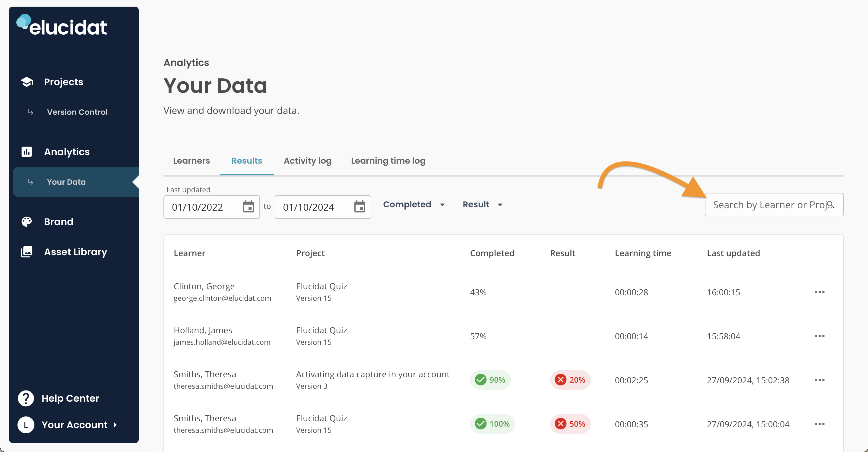Image resolution: width=868 pixels, height=452 pixels.
Task: Click project Activating data capture in your account
Action: (373, 374)
